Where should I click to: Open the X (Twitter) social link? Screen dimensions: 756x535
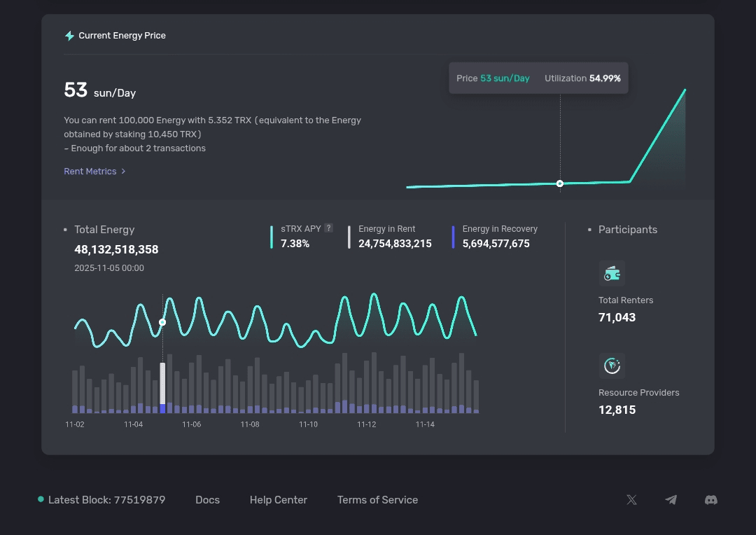pos(631,500)
